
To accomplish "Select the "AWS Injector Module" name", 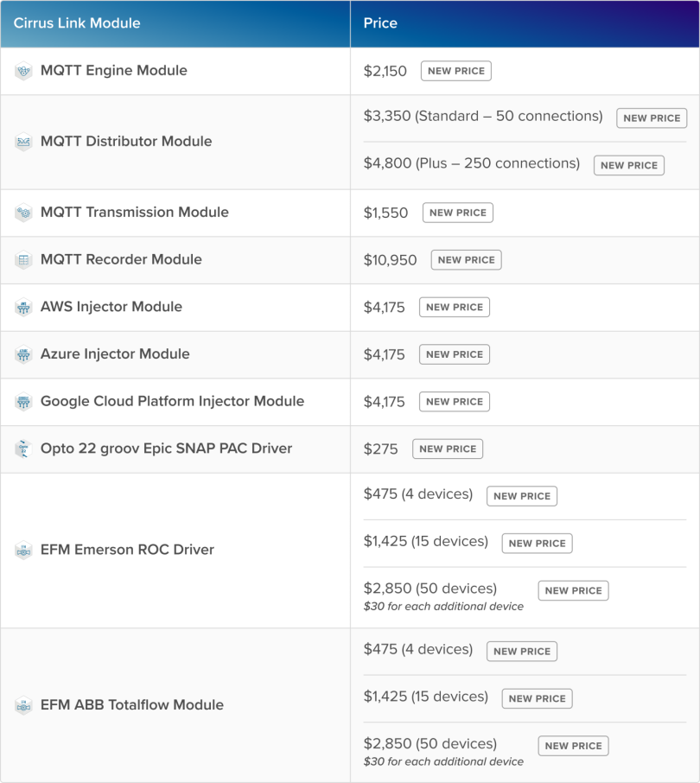I will 111,307.
